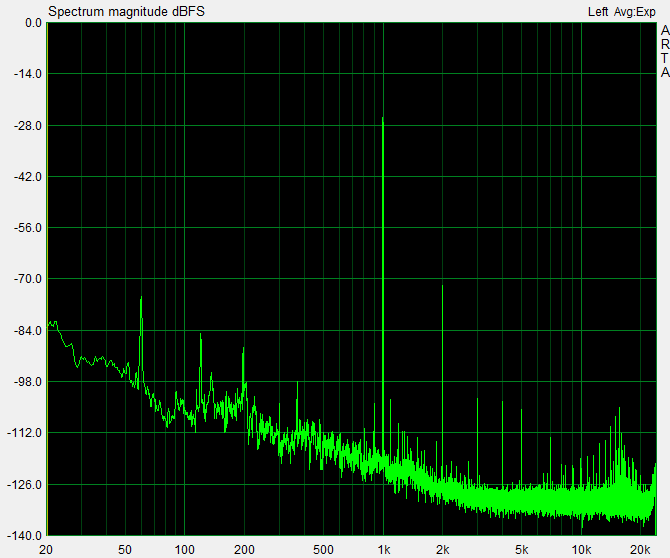
Task: Click the 20k frequency label
Action: click(x=640, y=549)
